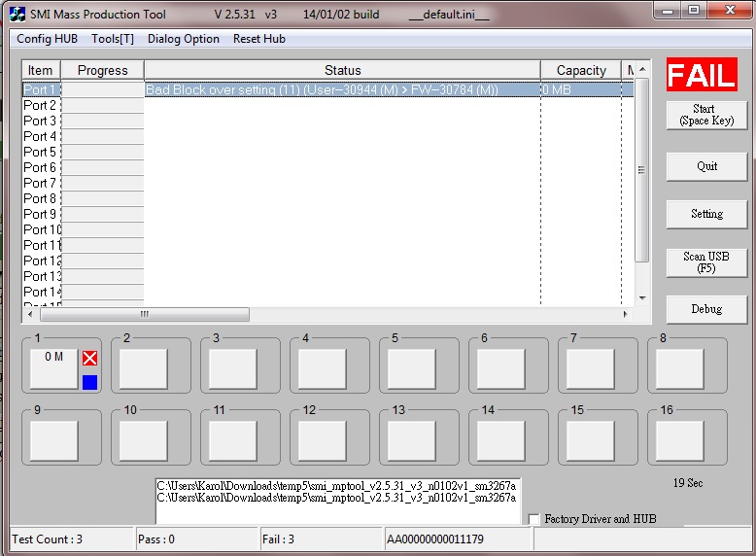The image size is (756, 556).
Task: Click the horizontal scrollbar thumb
Action: [145, 314]
